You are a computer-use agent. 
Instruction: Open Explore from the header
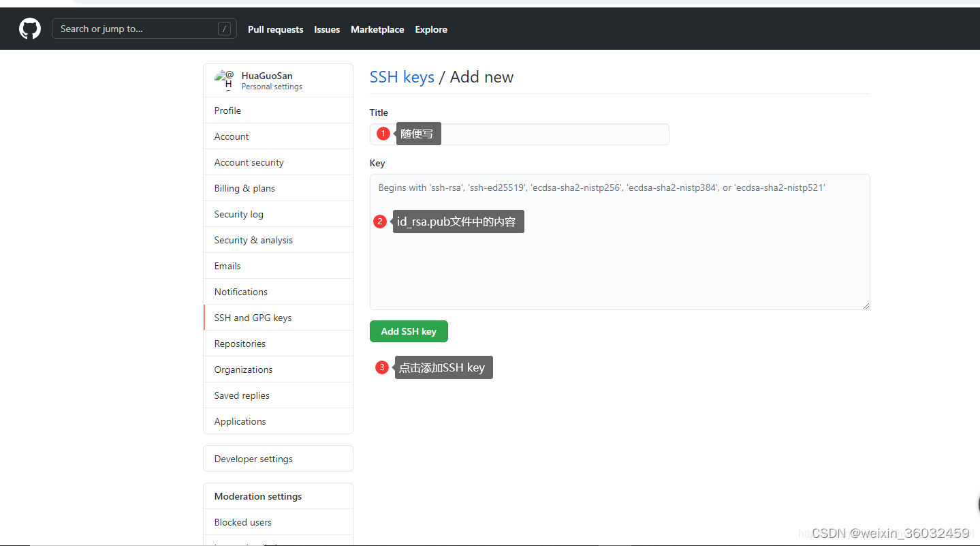pos(431,29)
